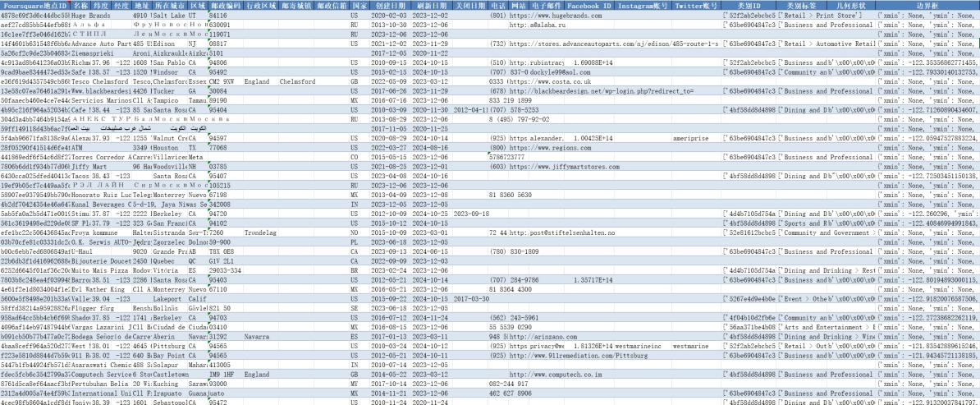Select the 'http://arinzano.com' website cell
The image size is (980, 405).
(x=543, y=336)
